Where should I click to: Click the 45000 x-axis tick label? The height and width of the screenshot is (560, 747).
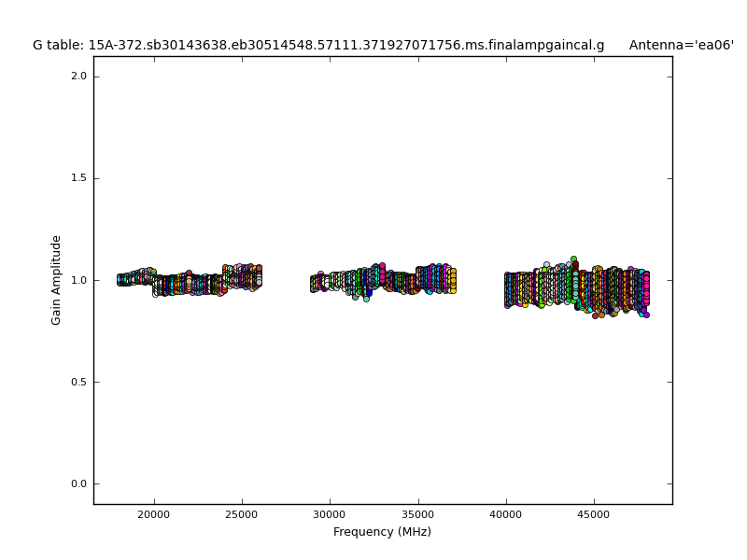point(594,514)
